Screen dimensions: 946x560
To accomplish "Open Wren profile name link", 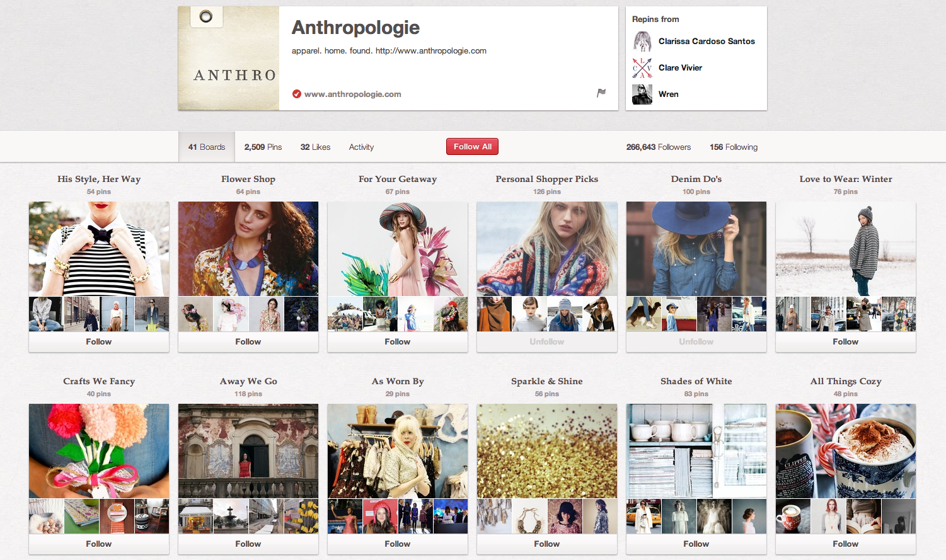I will pos(668,94).
